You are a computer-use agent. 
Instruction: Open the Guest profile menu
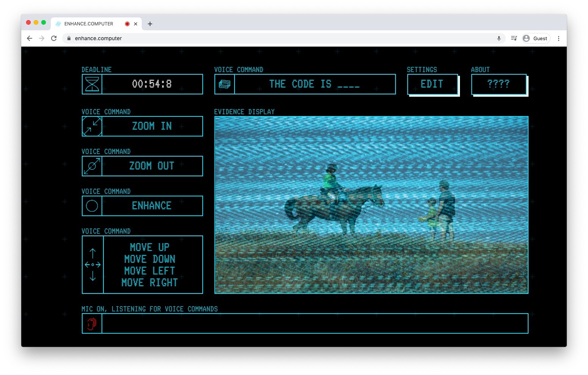536,38
